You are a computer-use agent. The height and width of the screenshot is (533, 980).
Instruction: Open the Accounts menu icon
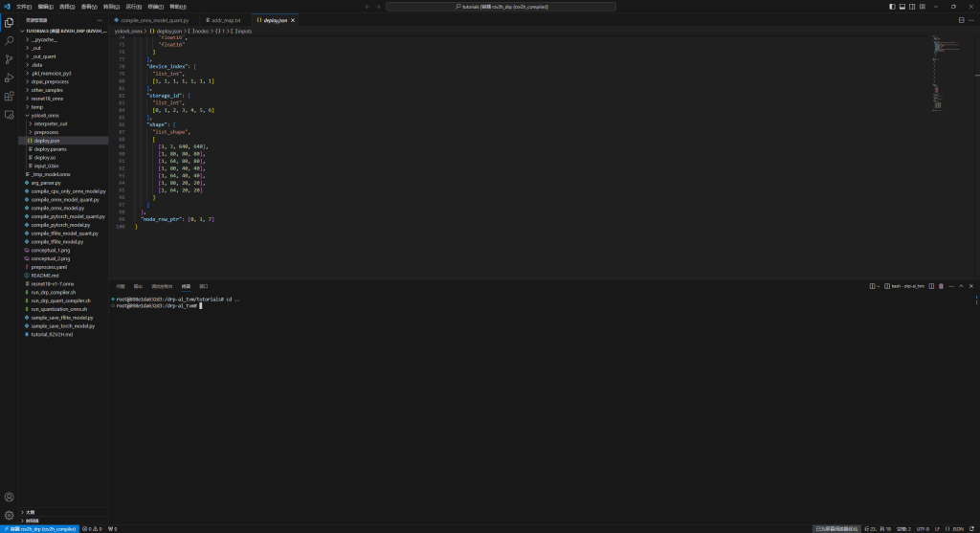coord(9,497)
